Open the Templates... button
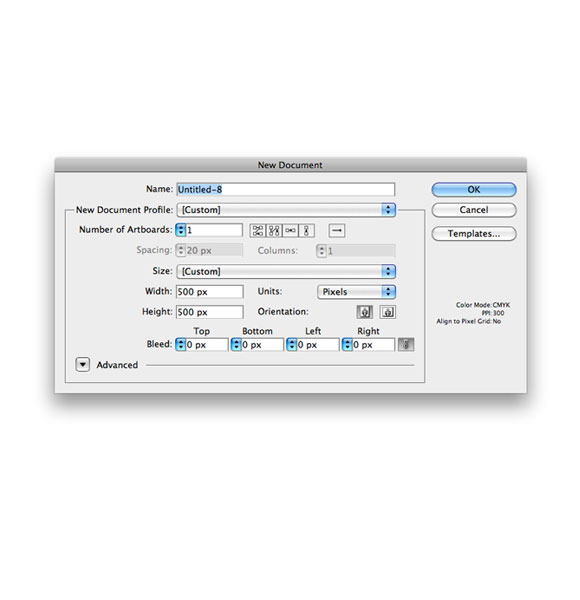This screenshot has width=580, height=600. tap(474, 233)
